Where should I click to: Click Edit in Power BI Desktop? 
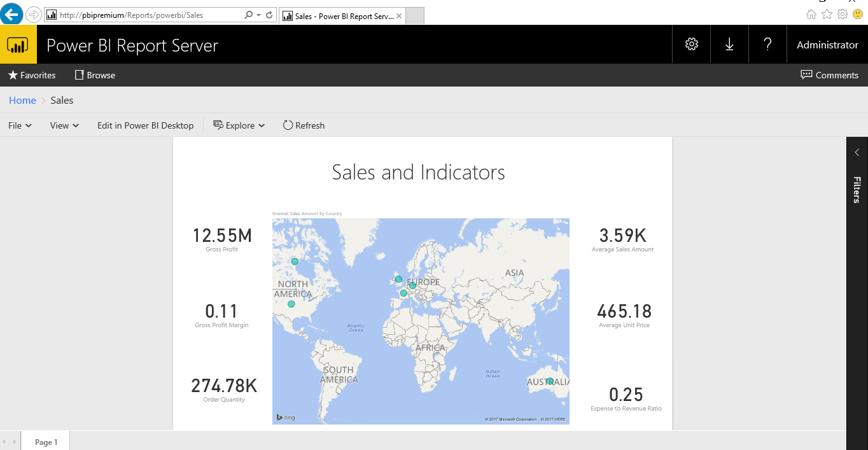click(145, 125)
